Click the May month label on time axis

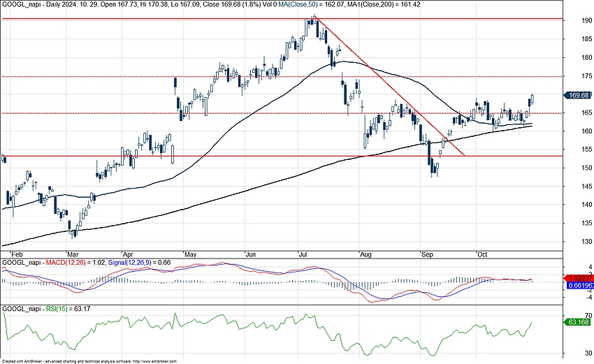190,254
